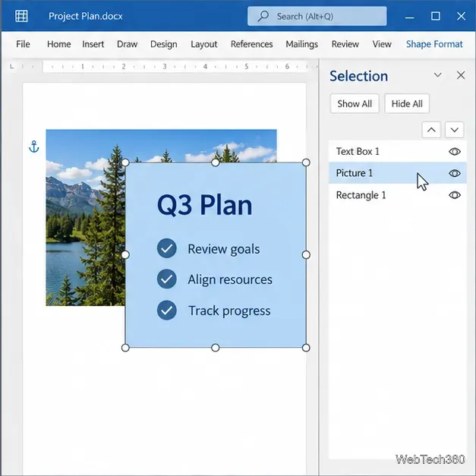Click the checkmark icon beside Review goals
476x476 pixels.
tap(167, 248)
